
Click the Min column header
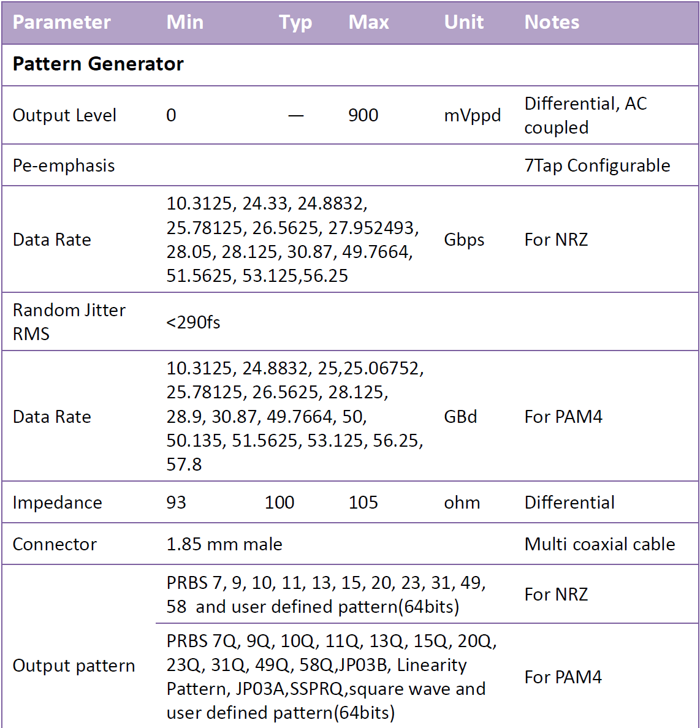(185, 23)
